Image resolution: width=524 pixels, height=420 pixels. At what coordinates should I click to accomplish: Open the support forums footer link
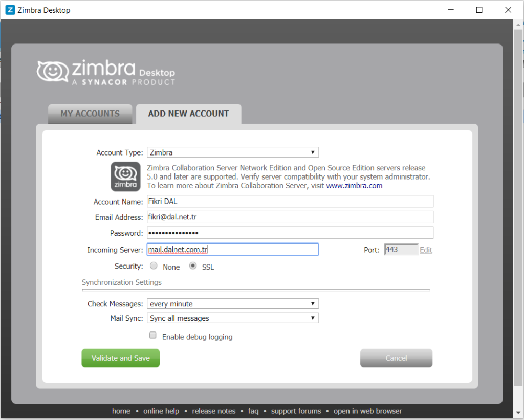(x=296, y=411)
